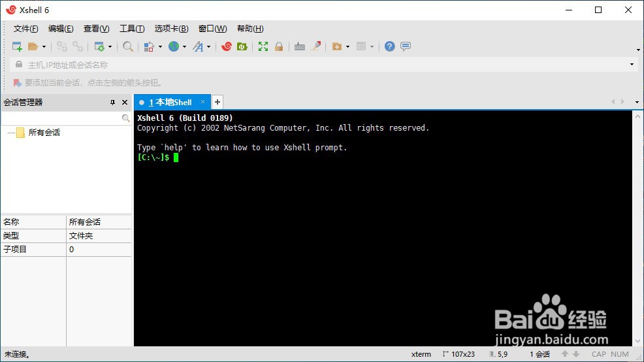Open the 选项卡(B) menu

coord(171,29)
